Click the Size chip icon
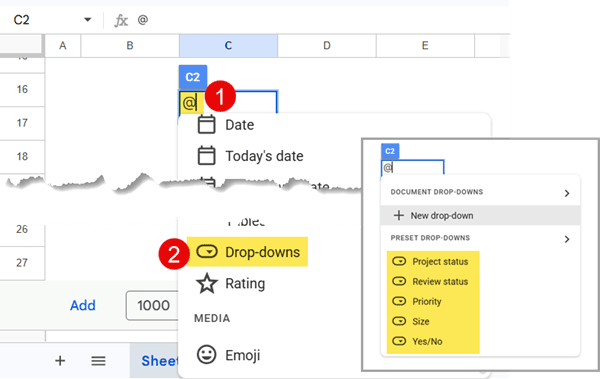This screenshot has height=379, width=600. [399, 321]
